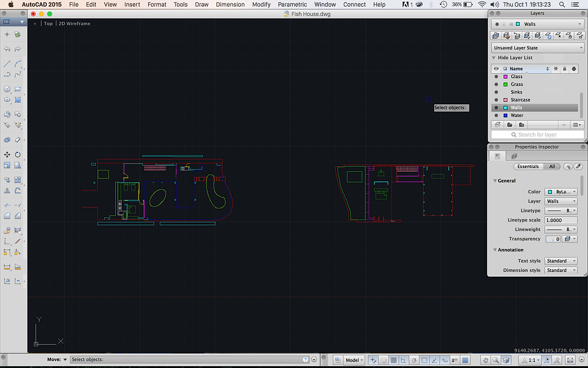Click 2D Wireframe visual style label
This screenshot has width=588, height=368.
point(74,23)
